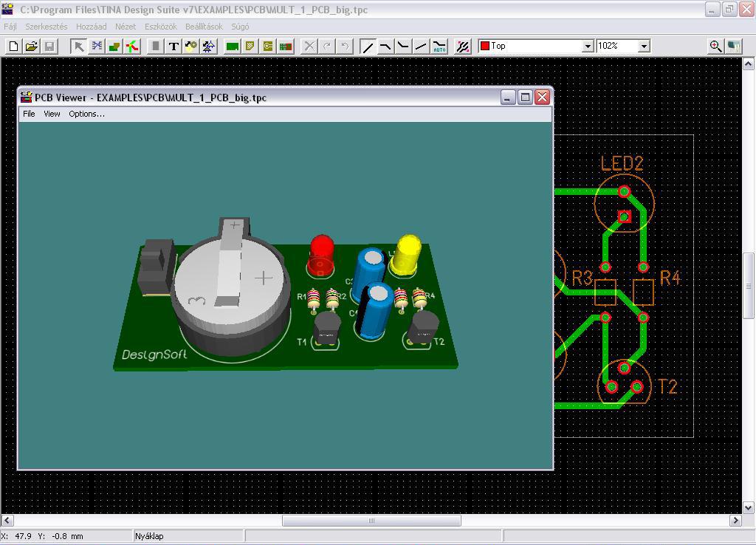The height and width of the screenshot is (545, 756).
Task: Click the R4 label on the PCB
Action: coord(670,278)
